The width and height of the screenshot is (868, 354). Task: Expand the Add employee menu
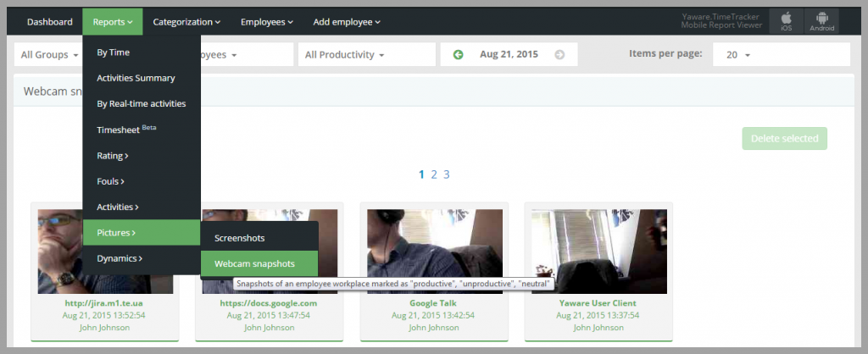347,22
